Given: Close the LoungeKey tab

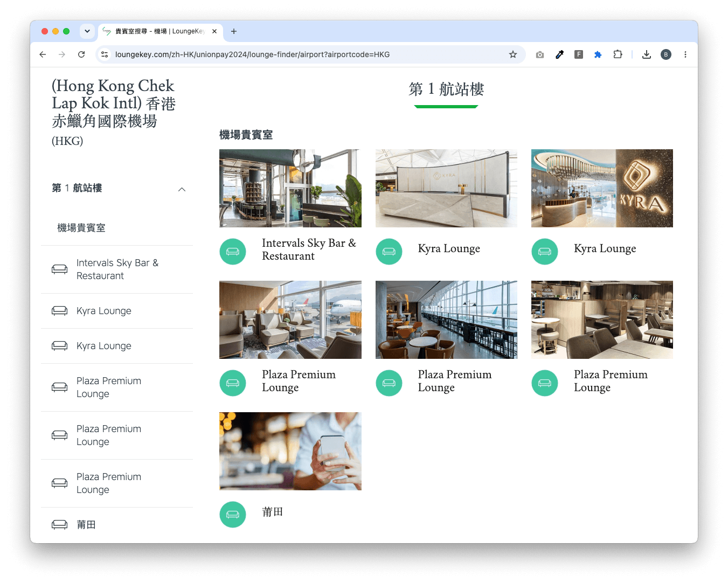Looking at the screenshot, I should coord(214,31).
